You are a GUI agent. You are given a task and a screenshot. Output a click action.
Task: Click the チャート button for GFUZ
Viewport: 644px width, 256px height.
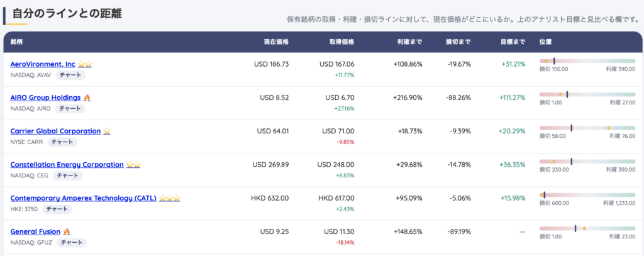click(72, 243)
